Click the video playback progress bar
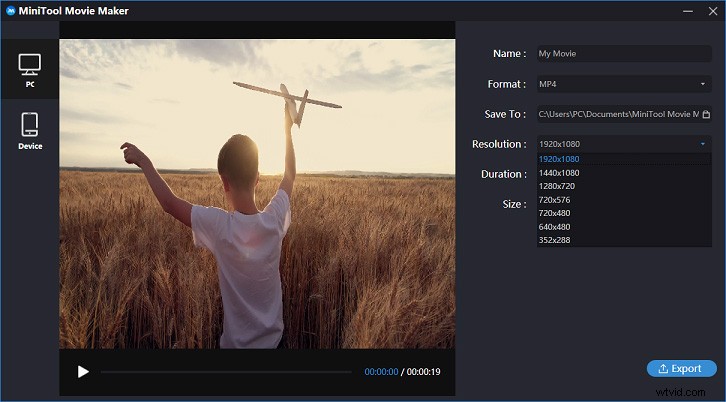This screenshot has width=726, height=402. (226, 371)
